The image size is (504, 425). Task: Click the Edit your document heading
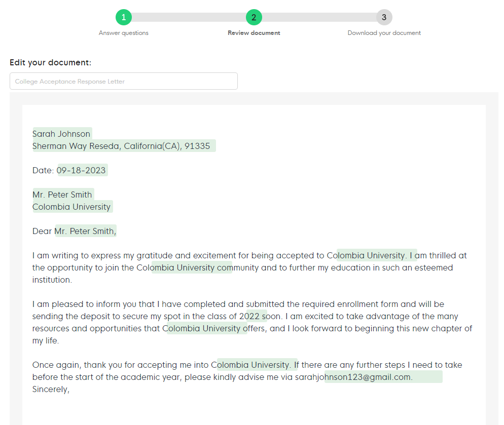[x=51, y=62]
